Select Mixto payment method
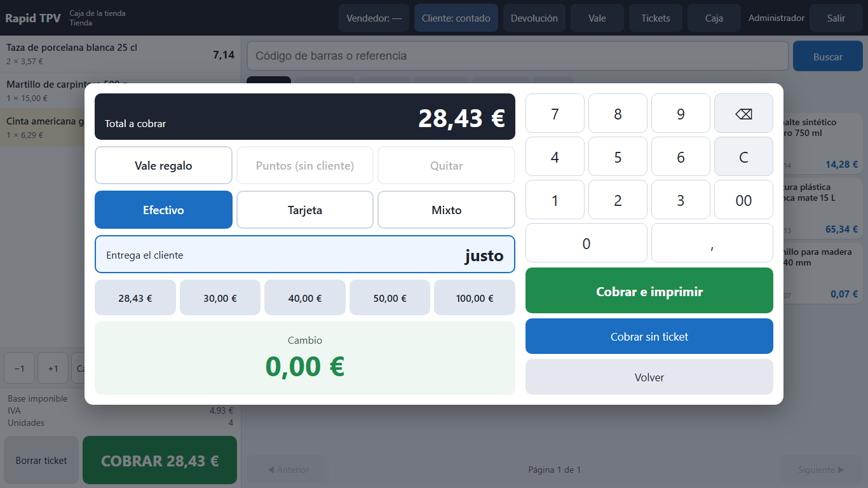This screenshot has height=488, width=868. 446,210
